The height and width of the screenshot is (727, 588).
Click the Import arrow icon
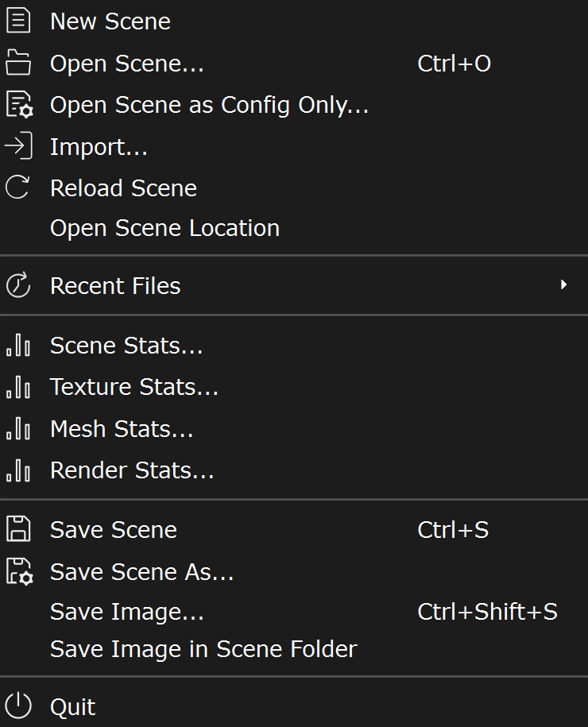click(18, 146)
